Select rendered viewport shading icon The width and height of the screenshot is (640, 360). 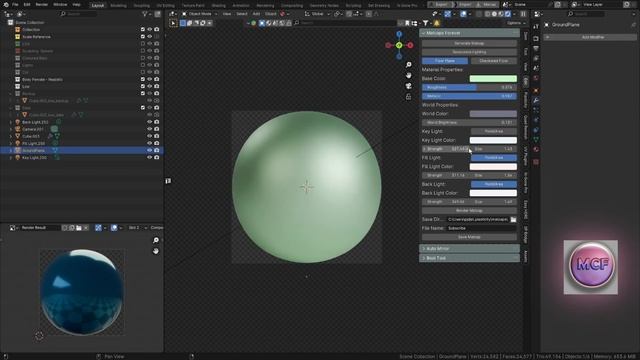tap(507, 14)
